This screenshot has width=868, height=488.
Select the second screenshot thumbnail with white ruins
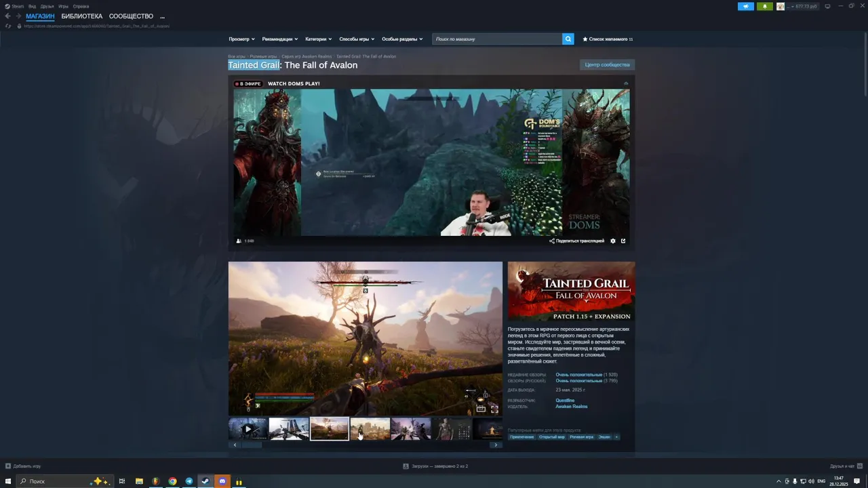[x=289, y=428]
